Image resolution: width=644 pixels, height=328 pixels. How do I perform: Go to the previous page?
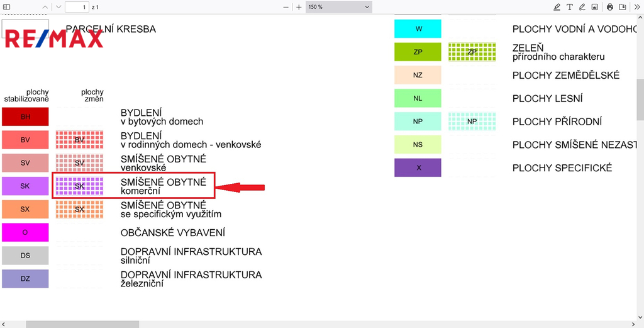click(x=45, y=7)
